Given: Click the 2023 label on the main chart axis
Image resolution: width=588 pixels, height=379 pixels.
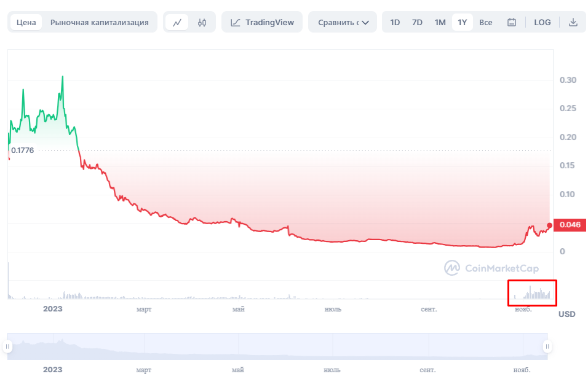Looking at the screenshot, I should (x=53, y=309).
